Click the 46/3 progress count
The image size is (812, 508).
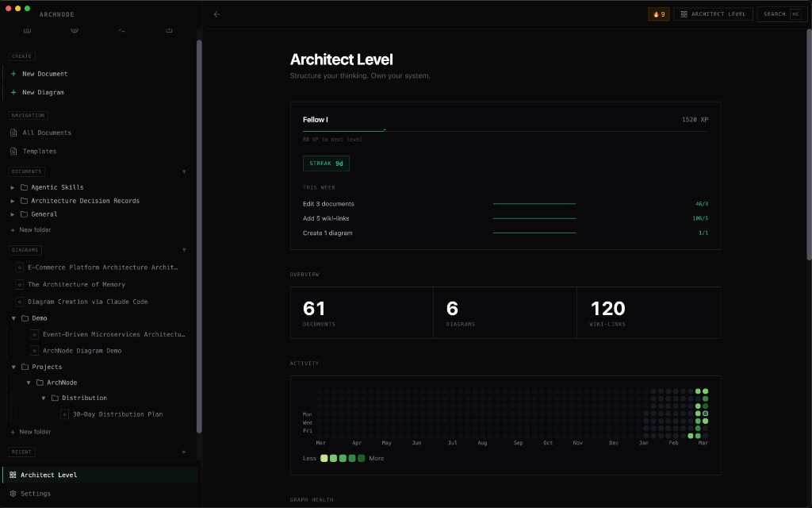(x=702, y=204)
